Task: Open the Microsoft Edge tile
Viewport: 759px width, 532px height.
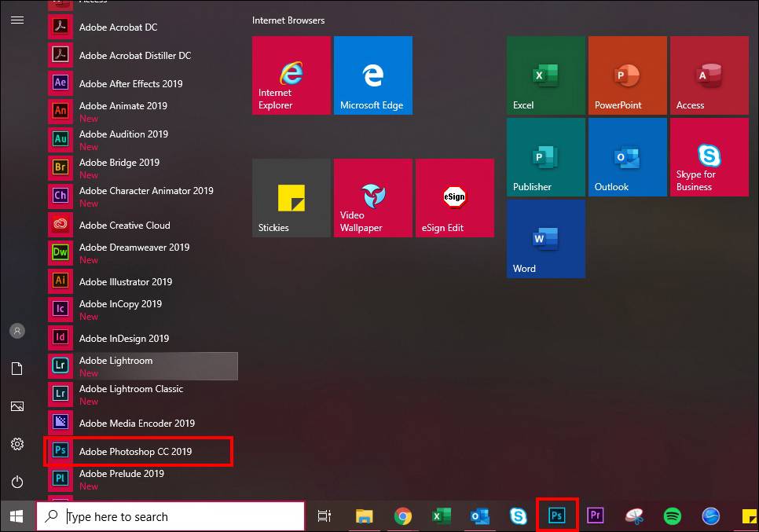Action: (373, 75)
